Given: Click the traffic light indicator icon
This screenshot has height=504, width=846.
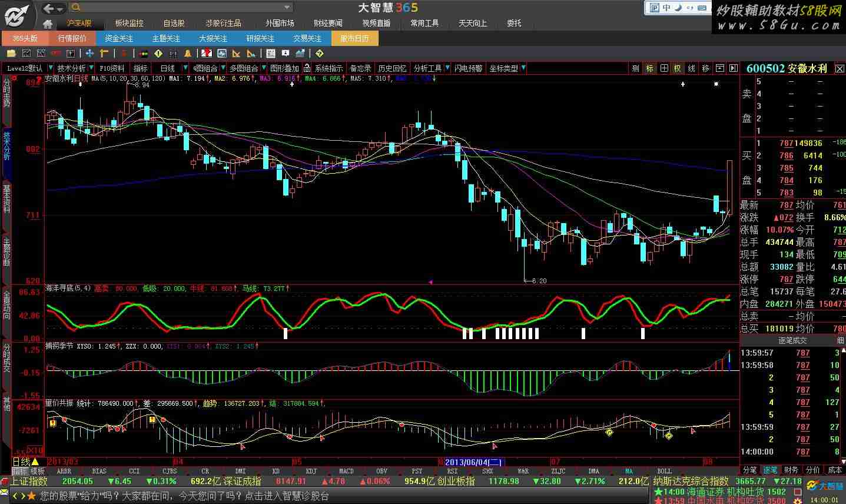Looking at the screenshot, I should pyautogui.click(x=143, y=54).
